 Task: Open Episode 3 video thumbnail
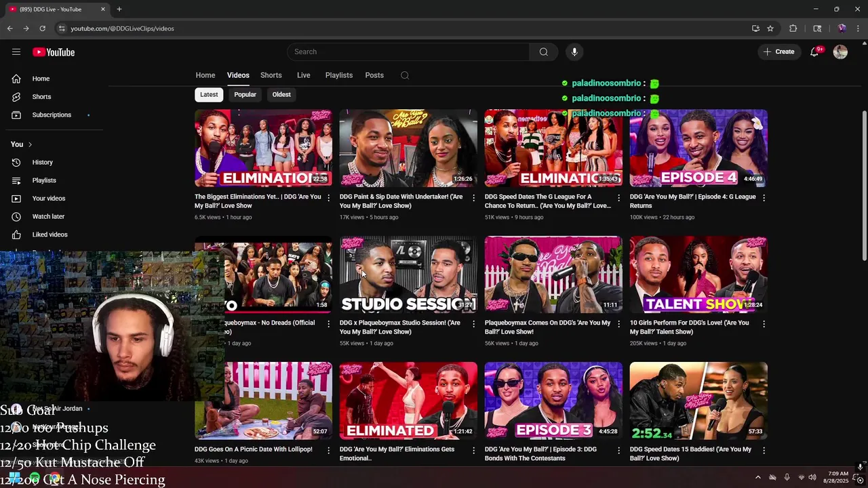[x=553, y=401]
